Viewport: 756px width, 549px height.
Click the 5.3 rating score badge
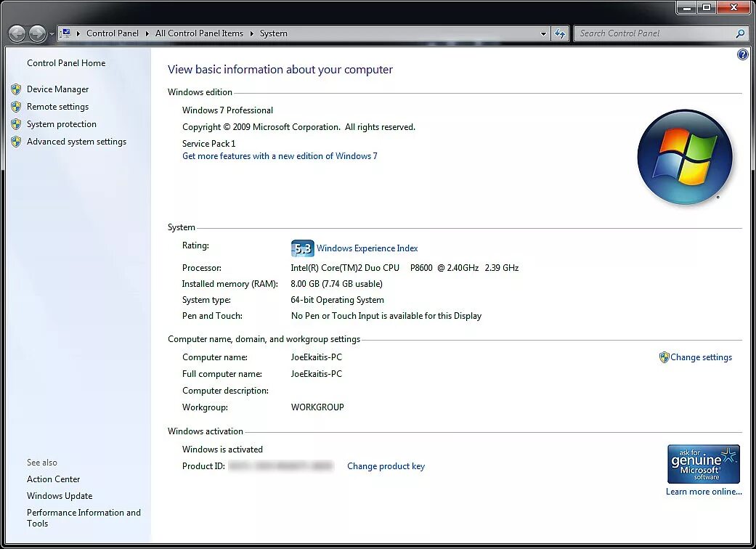(302, 248)
